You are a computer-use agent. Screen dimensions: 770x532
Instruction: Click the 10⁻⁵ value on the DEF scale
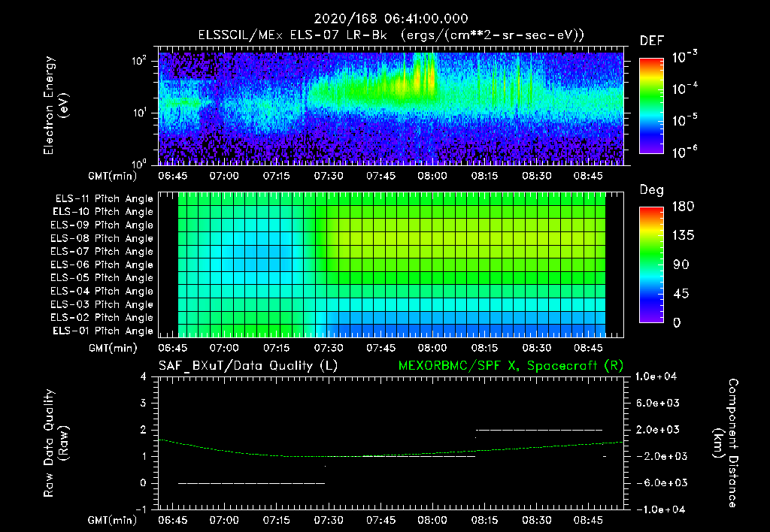684,120
